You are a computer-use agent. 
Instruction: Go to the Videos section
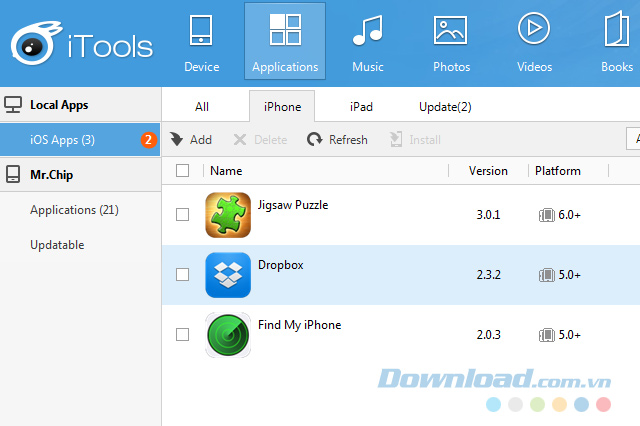pos(534,42)
